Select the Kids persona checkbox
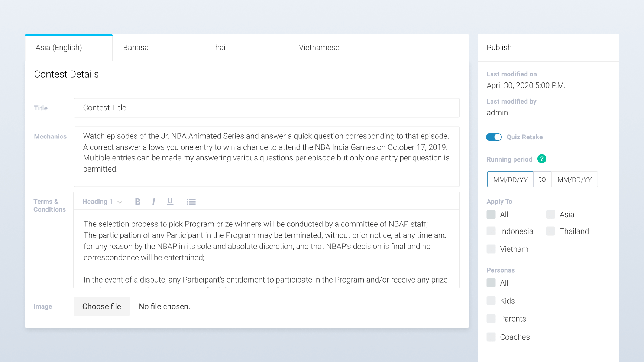Image resolution: width=644 pixels, height=362 pixels. click(491, 301)
